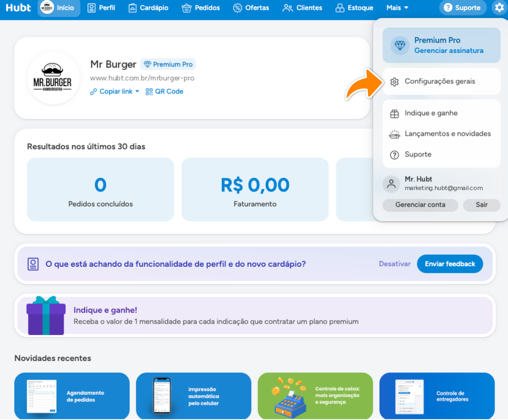Image resolution: width=508 pixels, height=420 pixels.
Task: Expand the Copiar link dropdown
Action: 114,92
